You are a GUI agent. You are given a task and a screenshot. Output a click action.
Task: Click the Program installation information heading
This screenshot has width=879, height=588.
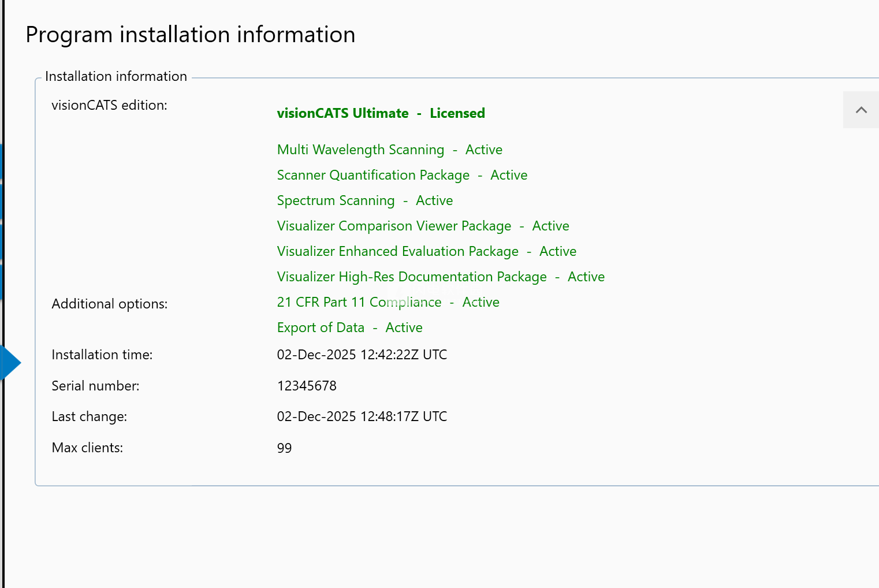[x=191, y=35]
